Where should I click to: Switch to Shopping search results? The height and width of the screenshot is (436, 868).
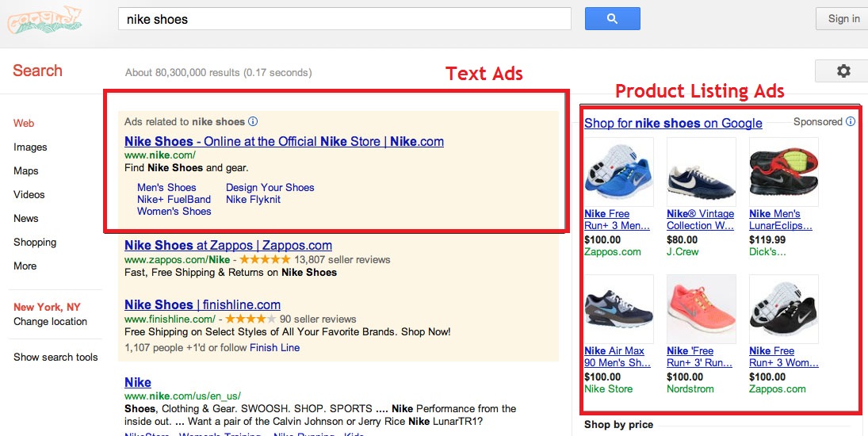pos(35,243)
